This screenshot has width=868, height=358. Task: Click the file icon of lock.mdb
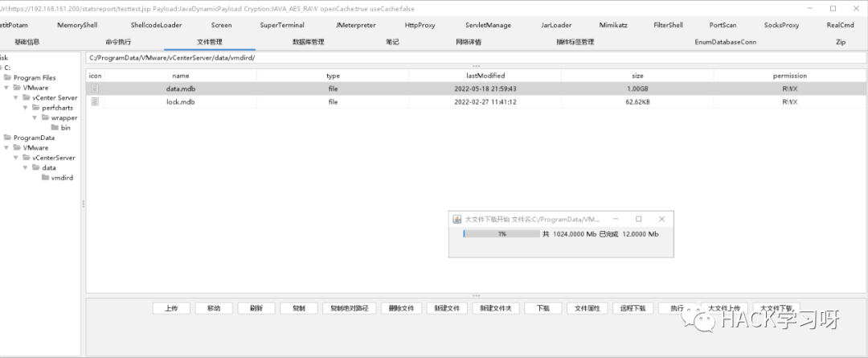(x=95, y=101)
